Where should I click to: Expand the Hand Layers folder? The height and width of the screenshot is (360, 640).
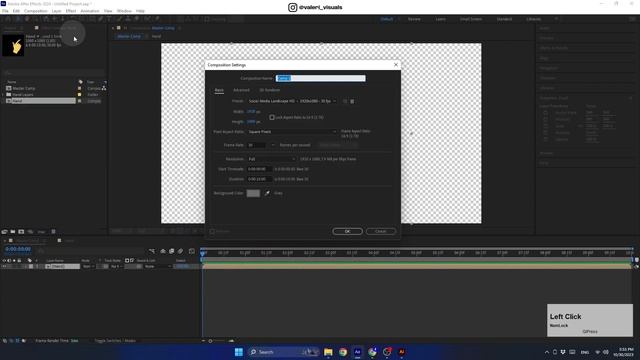[x=3, y=94]
